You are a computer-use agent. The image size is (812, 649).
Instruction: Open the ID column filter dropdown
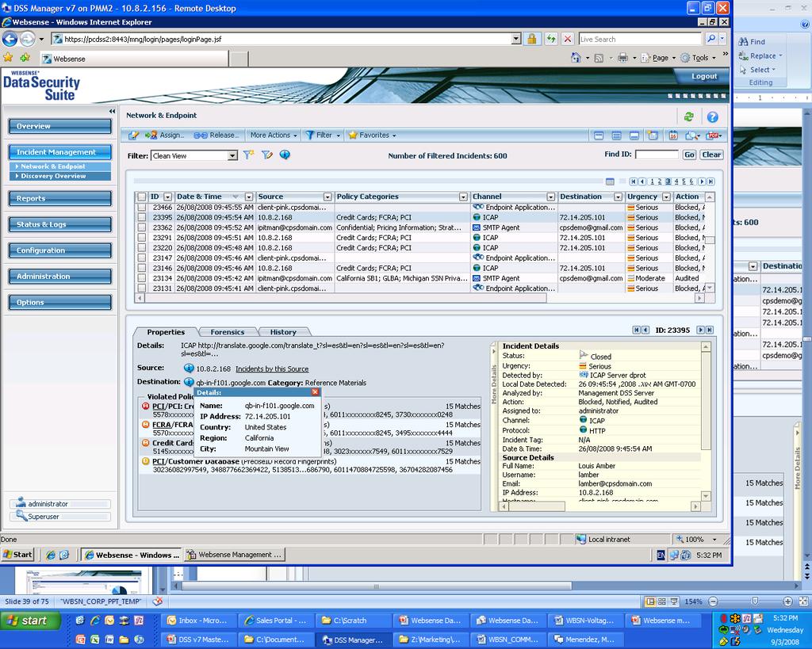pos(167,197)
